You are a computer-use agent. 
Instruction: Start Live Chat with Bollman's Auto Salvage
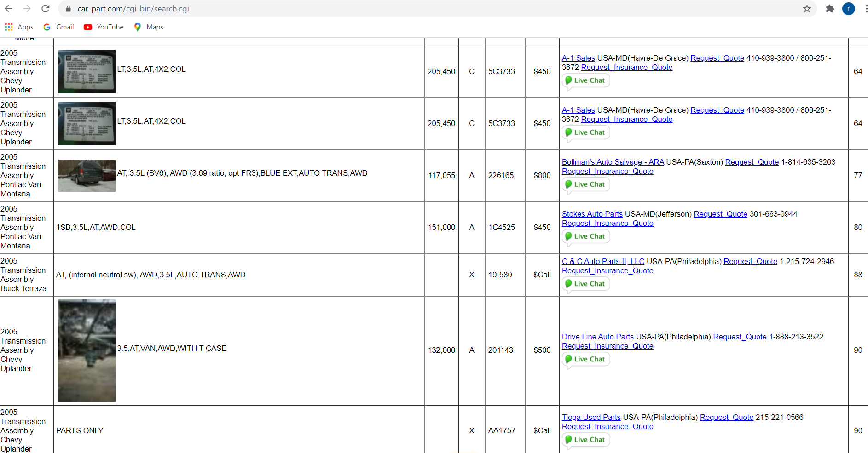tap(586, 184)
